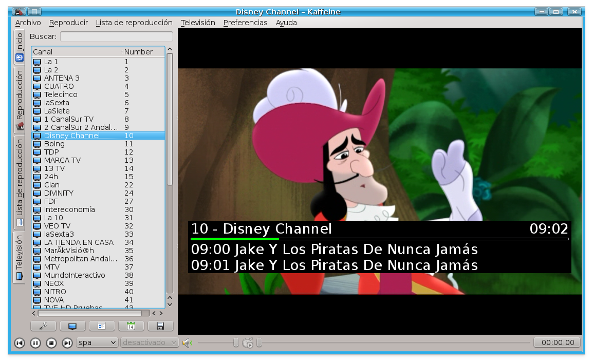Switch to Lista de reproducción side tab
Screen dimensions: 593x364
click(x=20, y=183)
